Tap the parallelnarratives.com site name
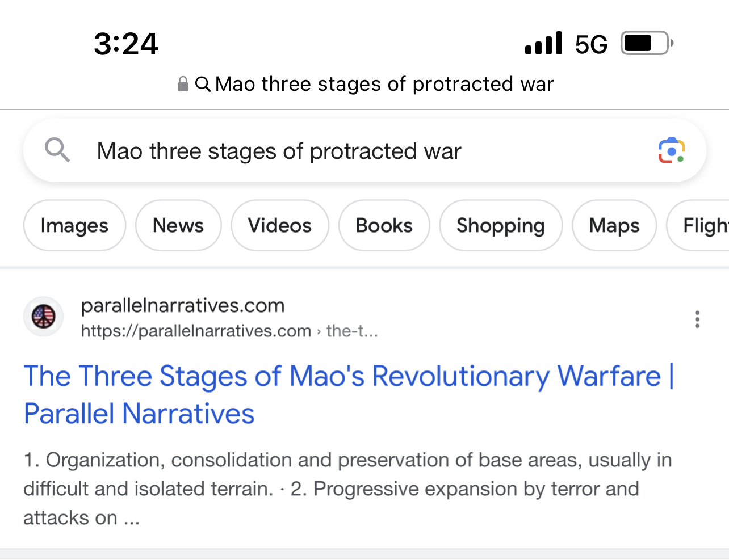This screenshot has width=729, height=560. point(183,306)
